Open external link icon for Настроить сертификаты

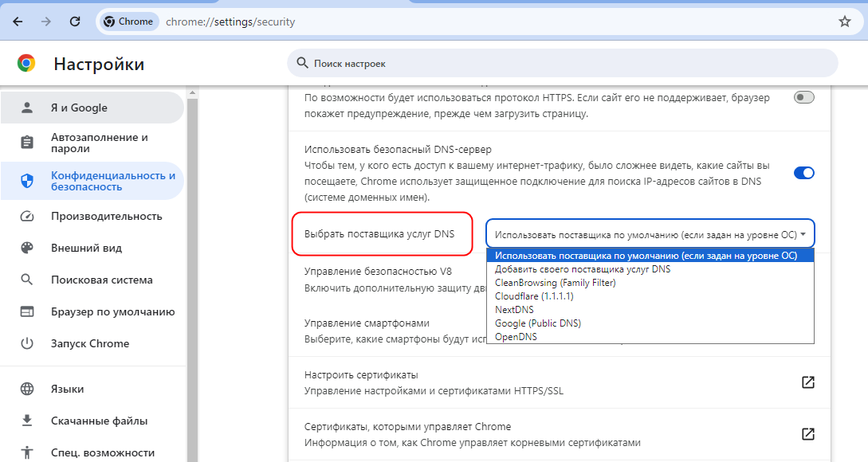807,382
